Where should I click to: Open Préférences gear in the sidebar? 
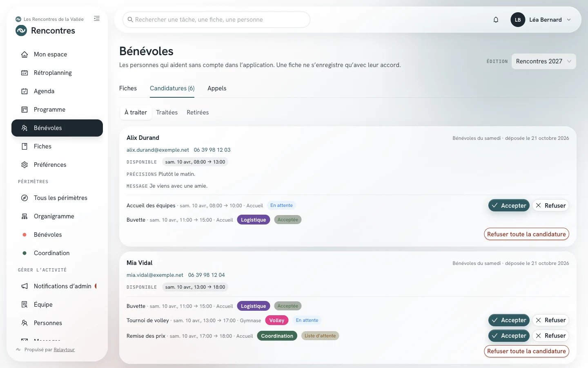pyautogui.click(x=24, y=165)
